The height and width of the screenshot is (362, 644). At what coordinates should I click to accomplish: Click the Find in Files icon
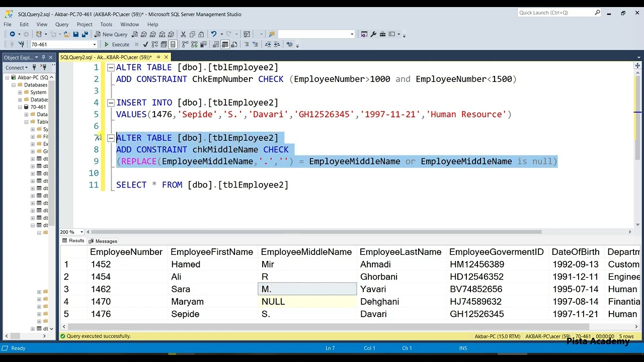click(272, 34)
